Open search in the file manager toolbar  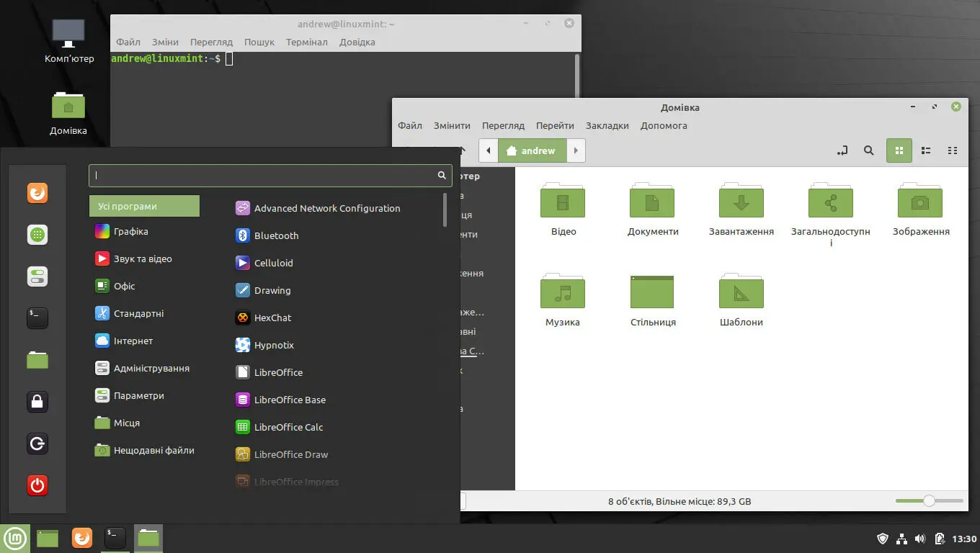coord(868,150)
